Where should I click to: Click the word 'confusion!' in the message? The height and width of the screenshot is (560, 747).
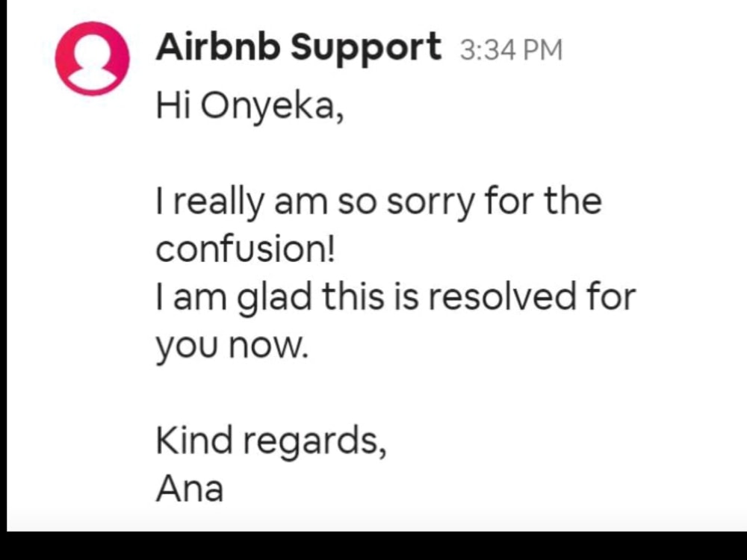click(x=246, y=249)
